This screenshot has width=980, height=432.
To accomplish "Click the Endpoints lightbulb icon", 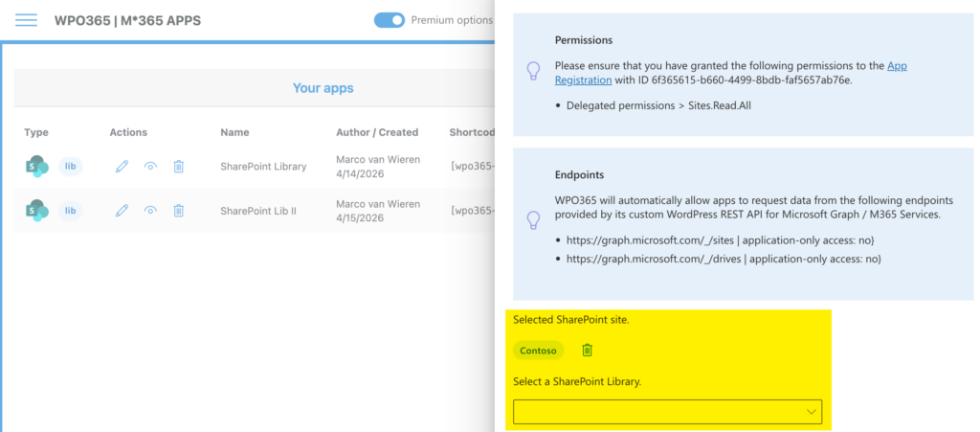I will 533,220.
